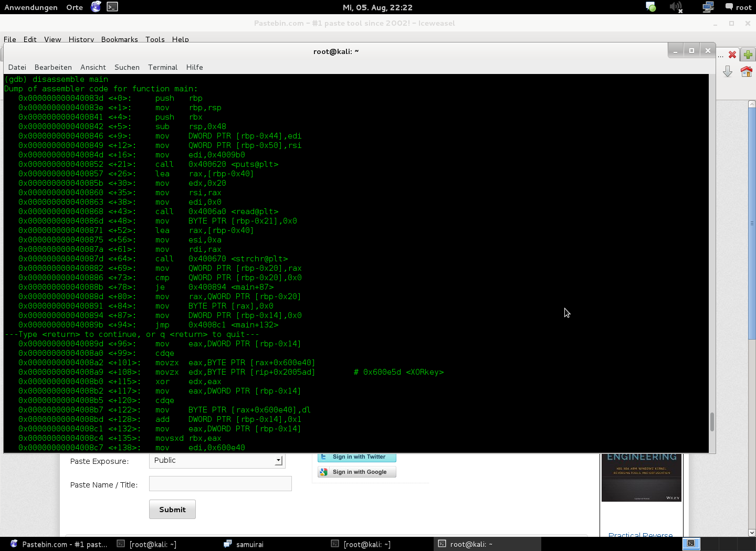Open terminal Hilfe menu
The width and height of the screenshot is (756, 551).
[x=194, y=67]
